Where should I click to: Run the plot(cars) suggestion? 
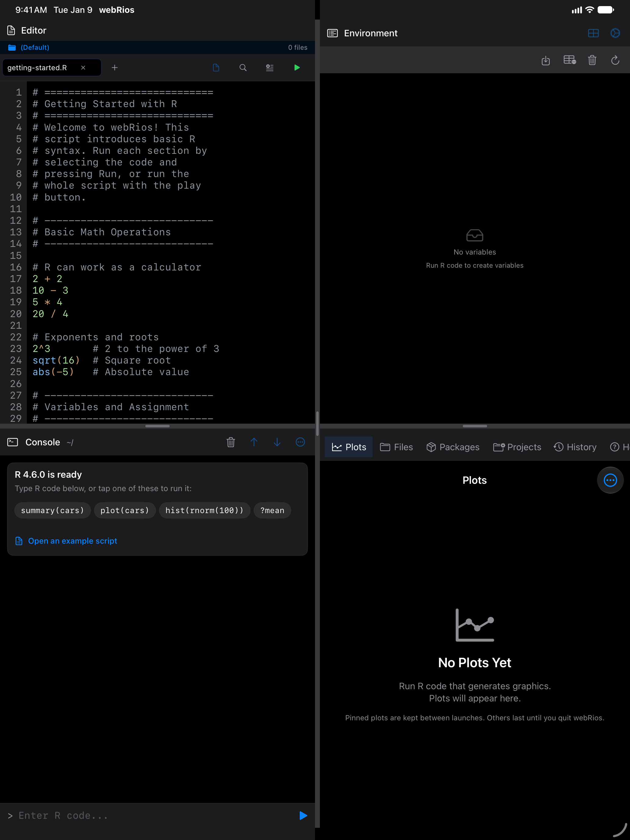pos(125,510)
